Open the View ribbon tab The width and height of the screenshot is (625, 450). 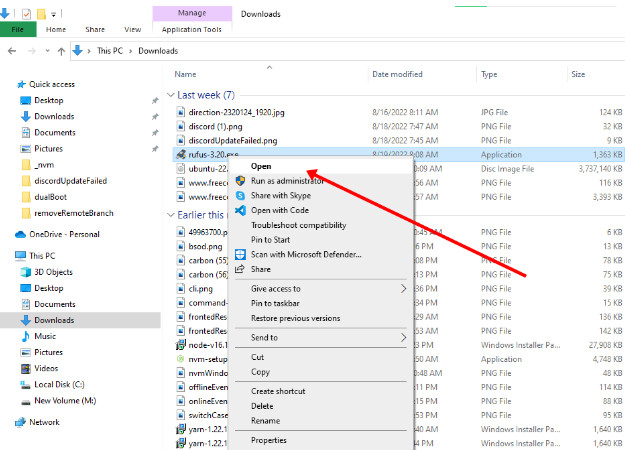(133, 29)
